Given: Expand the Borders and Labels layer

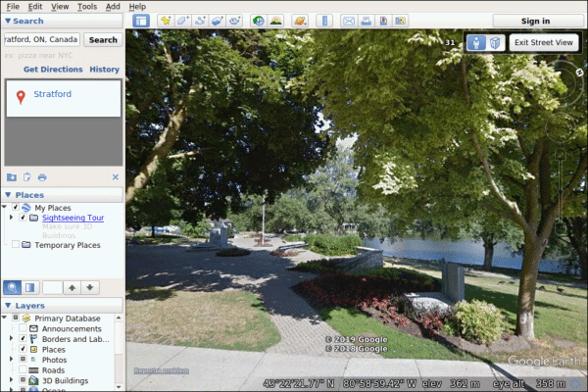Looking at the screenshot, I should pos(11,338).
